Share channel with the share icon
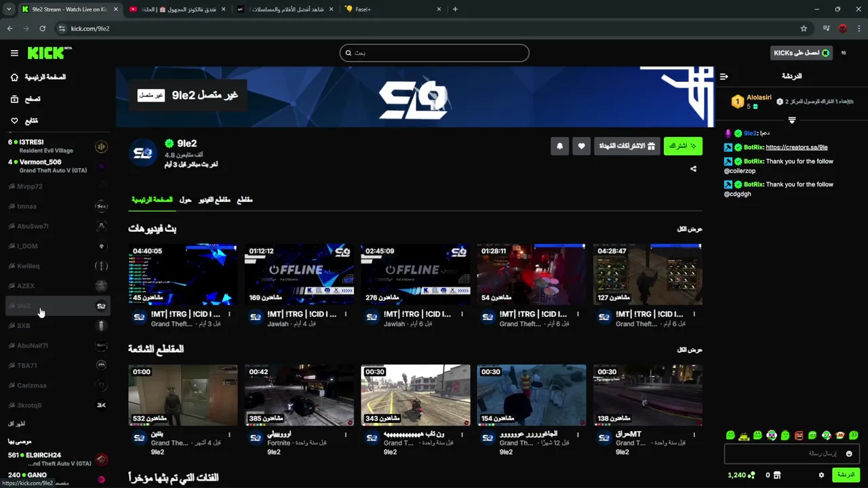This screenshot has height=488, width=868. click(x=693, y=169)
